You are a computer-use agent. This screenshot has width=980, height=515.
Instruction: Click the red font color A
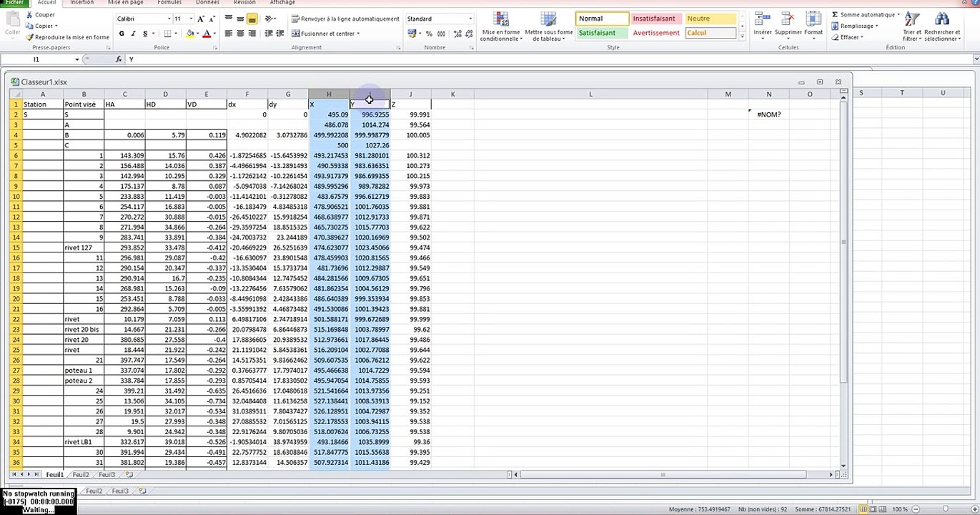206,34
